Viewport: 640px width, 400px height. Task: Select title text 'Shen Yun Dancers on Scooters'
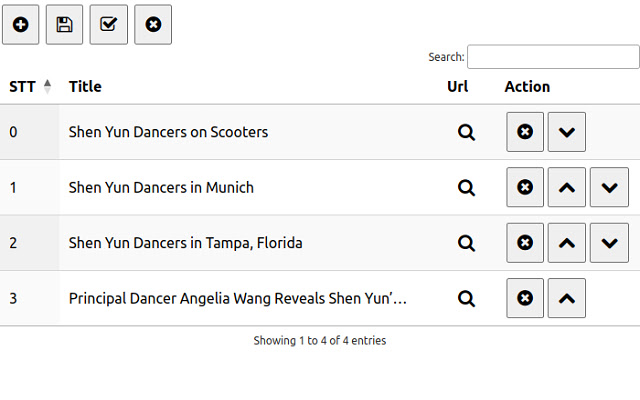[x=168, y=132]
